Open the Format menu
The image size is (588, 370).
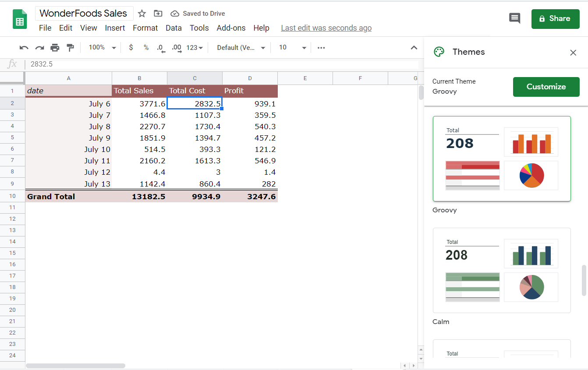(145, 28)
